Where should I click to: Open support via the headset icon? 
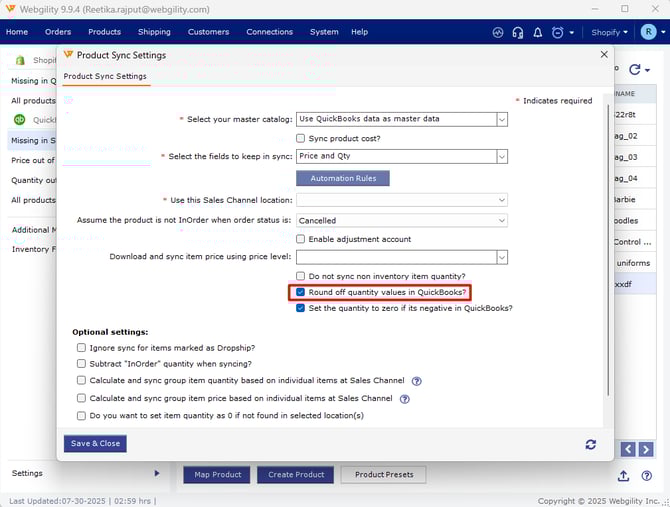click(517, 32)
